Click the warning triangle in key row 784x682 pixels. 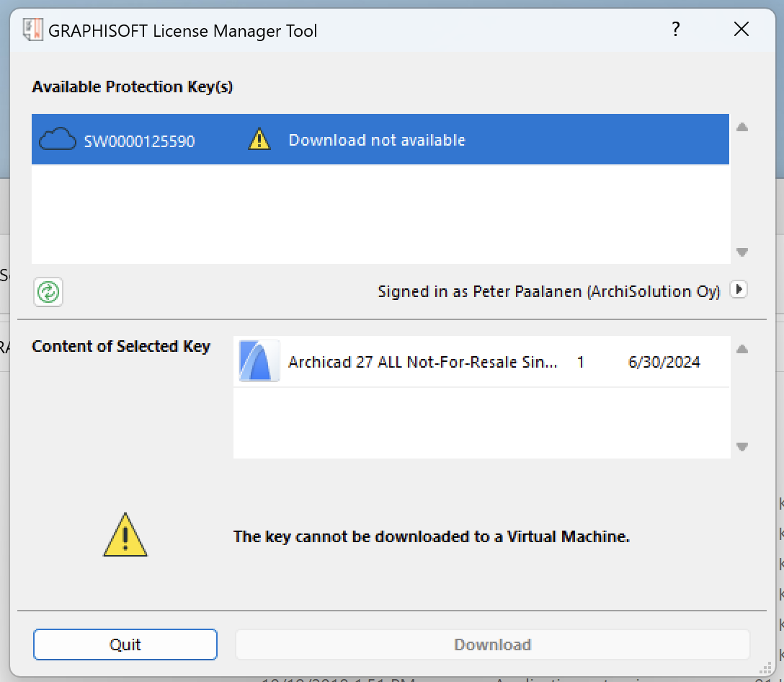click(259, 139)
